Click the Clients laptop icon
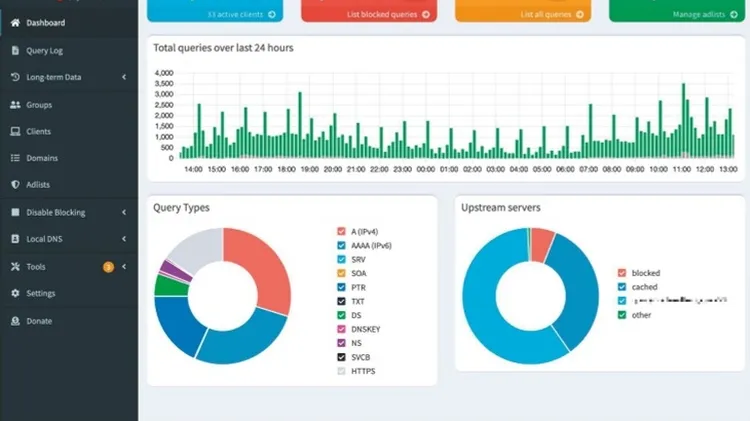This screenshot has height=421, width=750. (x=15, y=131)
